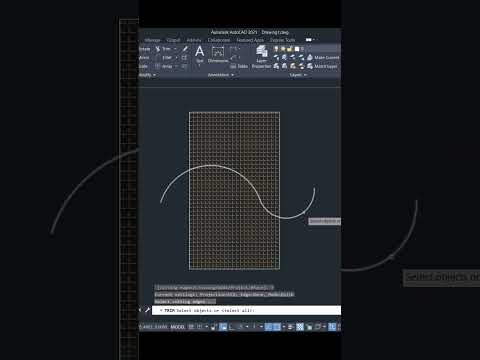Open Layer Properties manager icon
This screenshot has height=360, width=480.
pos(262,51)
